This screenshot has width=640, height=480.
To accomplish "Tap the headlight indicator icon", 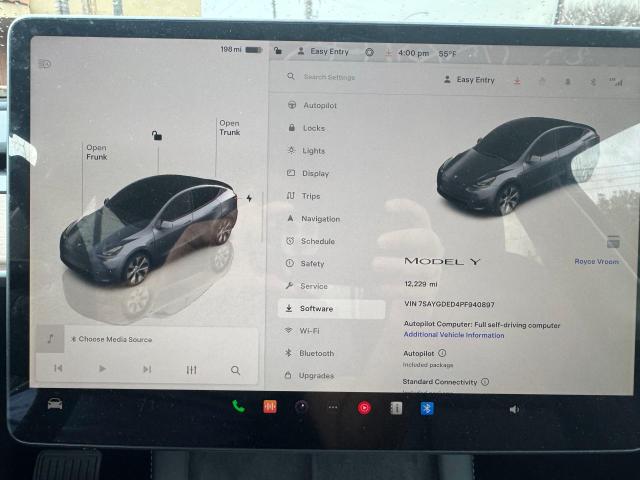I will [44, 64].
